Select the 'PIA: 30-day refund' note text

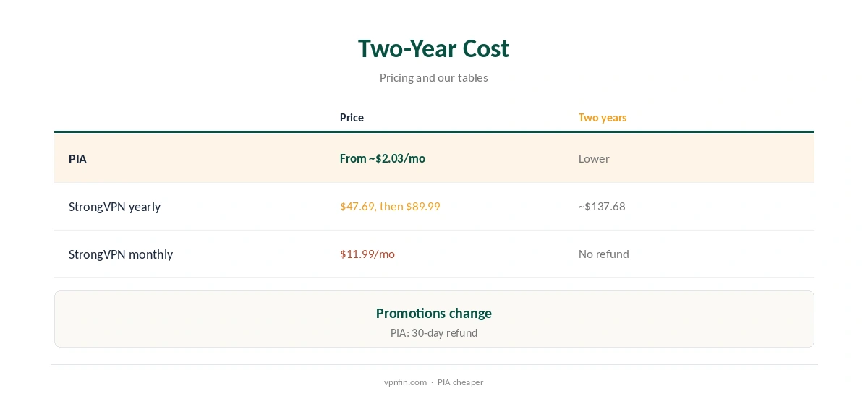coord(433,333)
